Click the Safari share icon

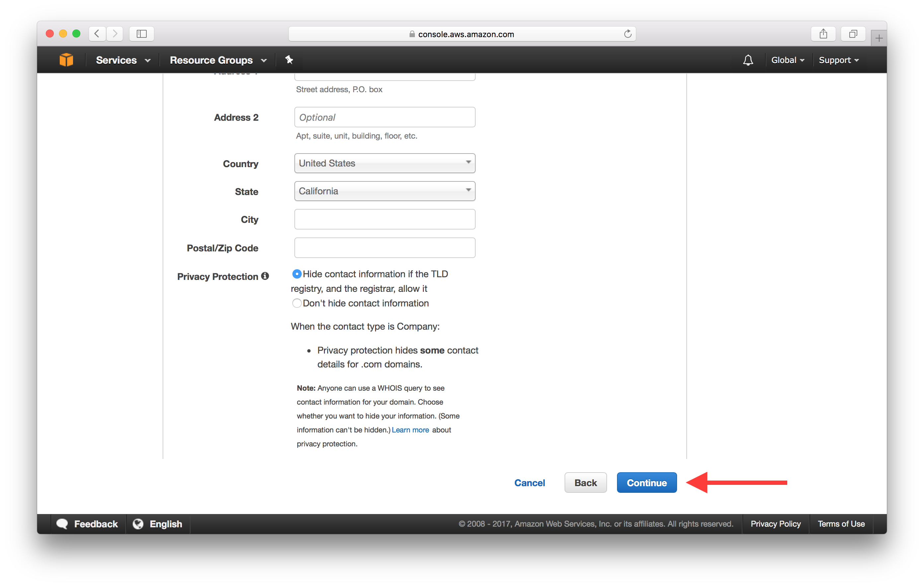pos(823,34)
